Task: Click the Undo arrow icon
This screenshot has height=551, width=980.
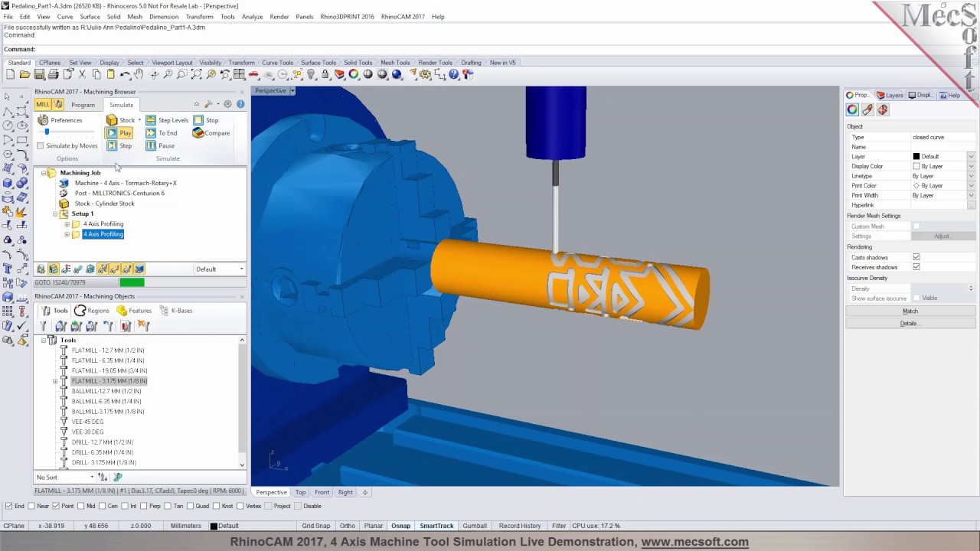Action: click(125, 74)
